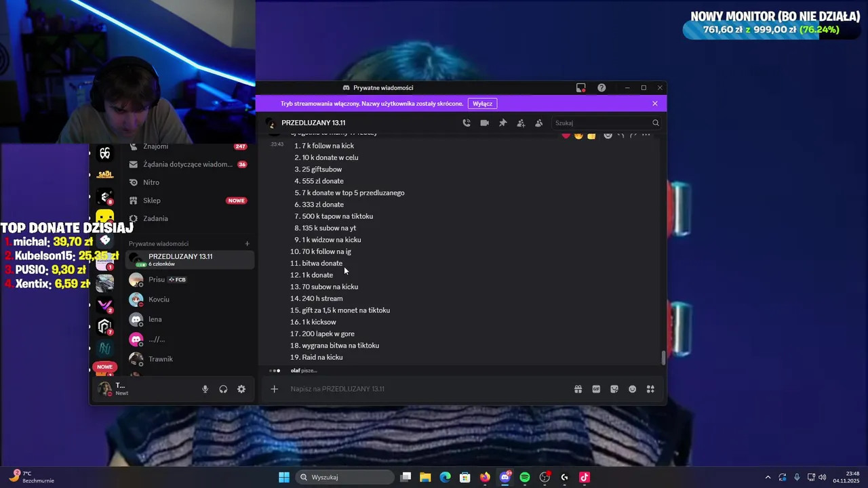Click Wyłącz to disable streamer mode

tap(482, 104)
